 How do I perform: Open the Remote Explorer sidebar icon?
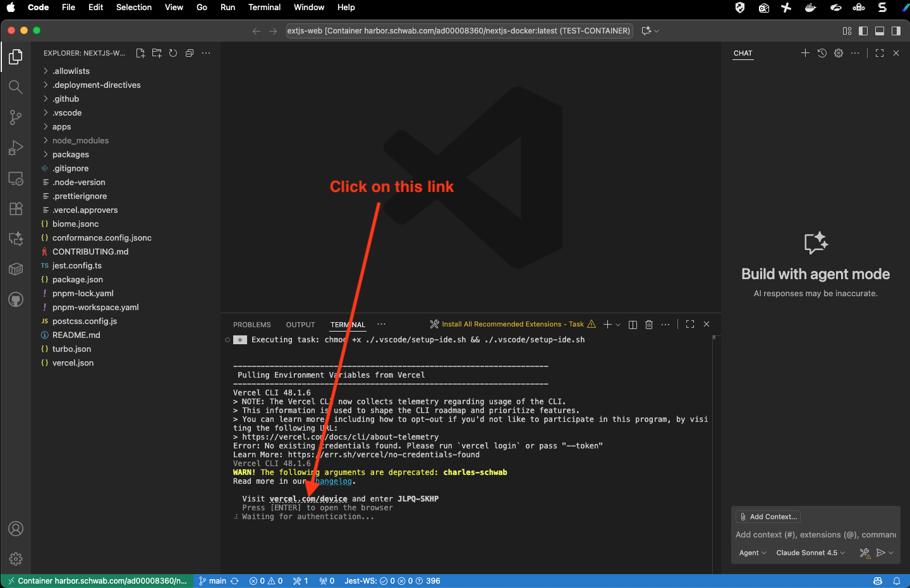click(x=16, y=178)
